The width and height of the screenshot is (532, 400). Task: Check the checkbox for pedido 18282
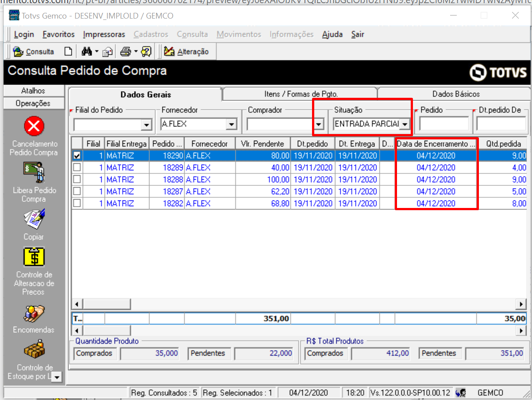point(77,204)
